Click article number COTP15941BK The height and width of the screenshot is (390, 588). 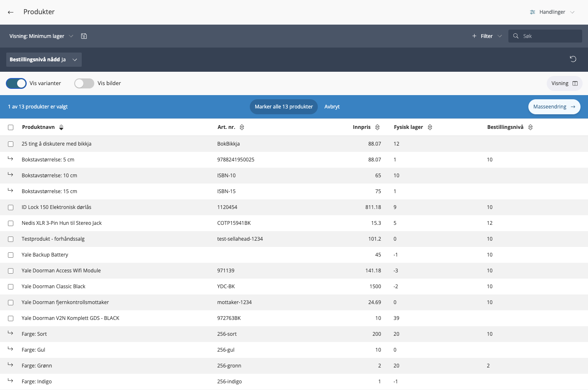234,223
